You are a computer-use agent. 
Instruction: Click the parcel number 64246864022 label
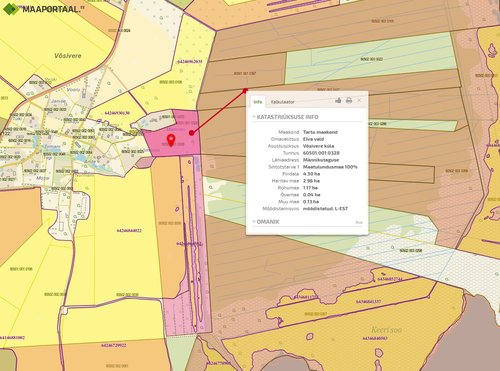[129, 230]
